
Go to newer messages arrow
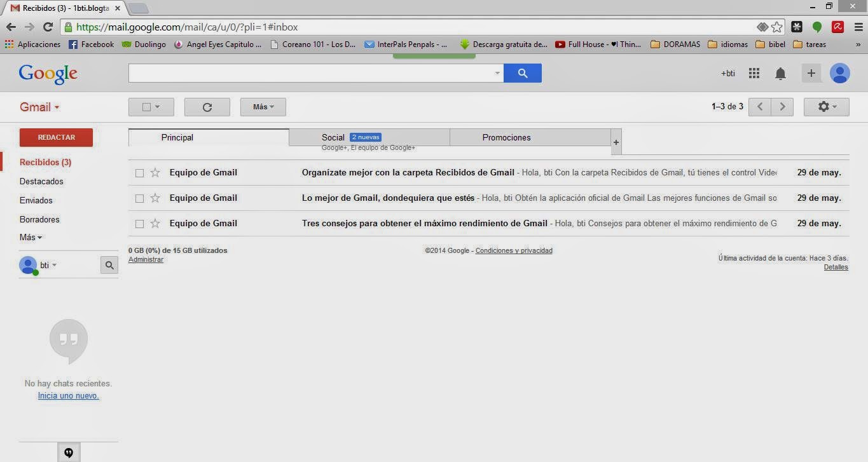tap(760, 107)
